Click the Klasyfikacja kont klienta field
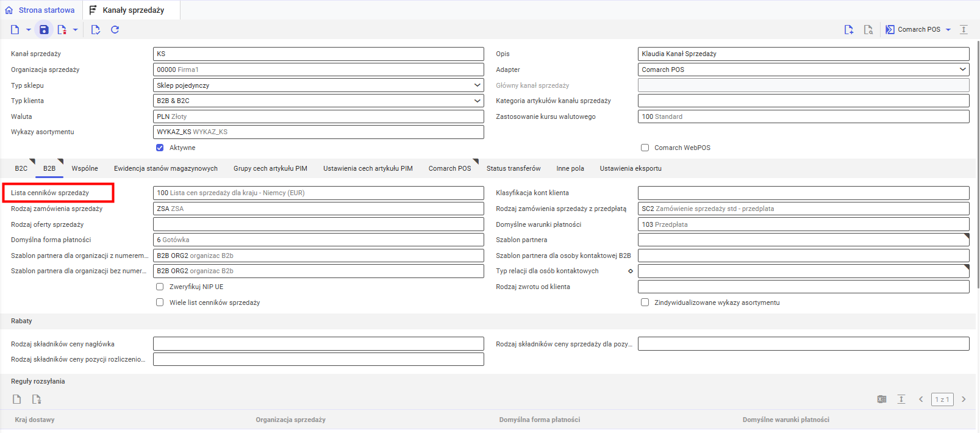 803,193
